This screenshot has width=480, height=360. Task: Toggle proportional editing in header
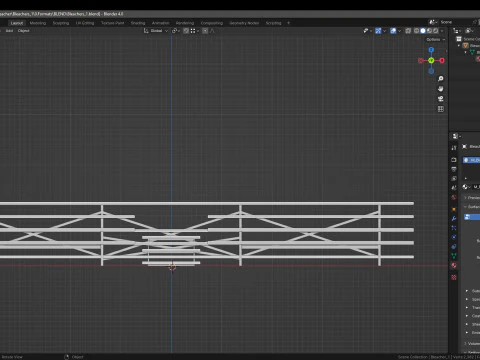205,31
